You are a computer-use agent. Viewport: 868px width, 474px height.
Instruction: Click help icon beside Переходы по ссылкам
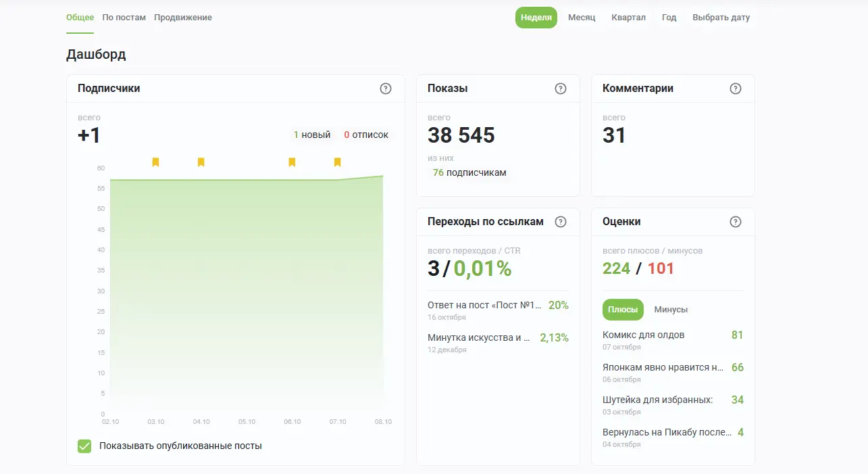click(560, 222)
